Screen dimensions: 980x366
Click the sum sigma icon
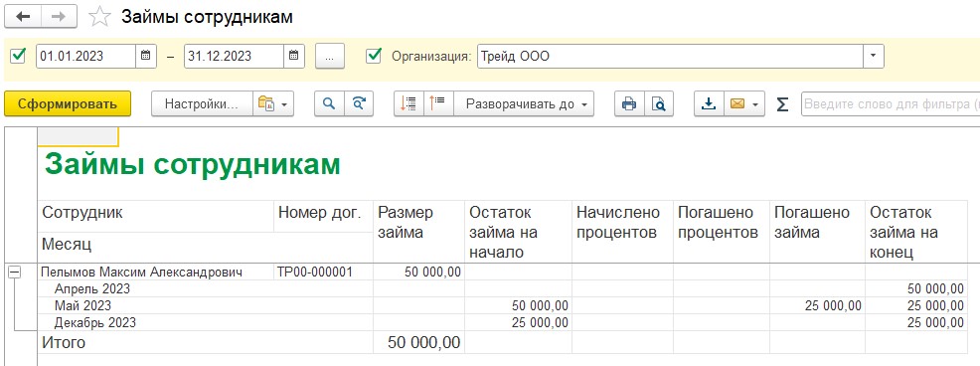pyautogui.click(x=782, y=103)
